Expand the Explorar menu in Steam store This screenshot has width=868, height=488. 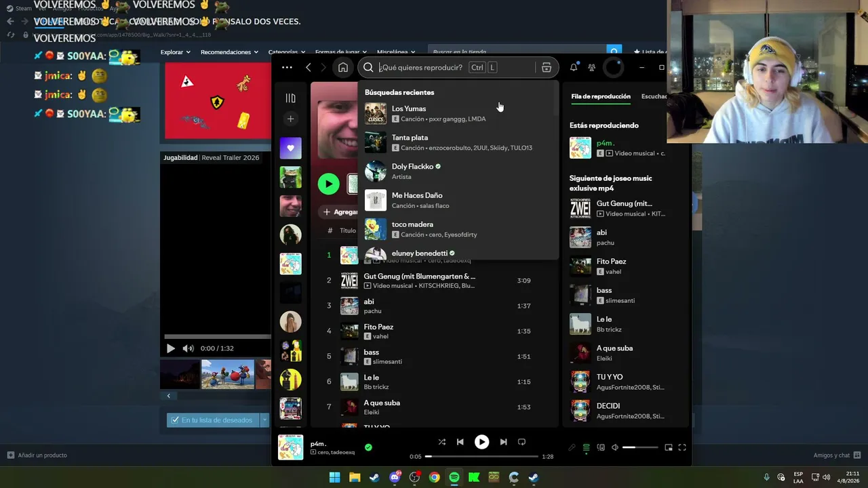click(x=176, y=52)
